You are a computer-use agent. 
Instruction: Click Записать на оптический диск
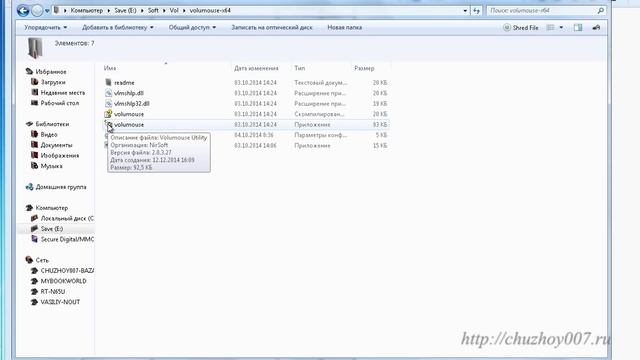(272, 27)
